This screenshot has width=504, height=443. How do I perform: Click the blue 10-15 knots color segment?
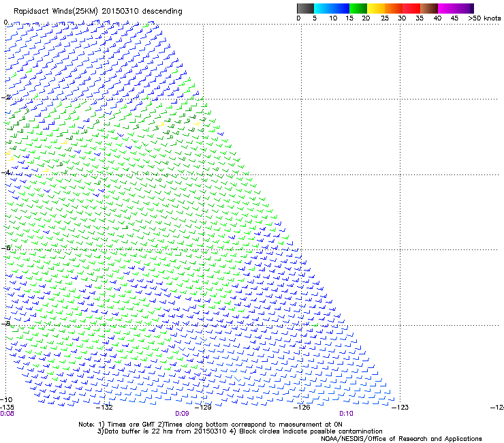tap(341, 8)
